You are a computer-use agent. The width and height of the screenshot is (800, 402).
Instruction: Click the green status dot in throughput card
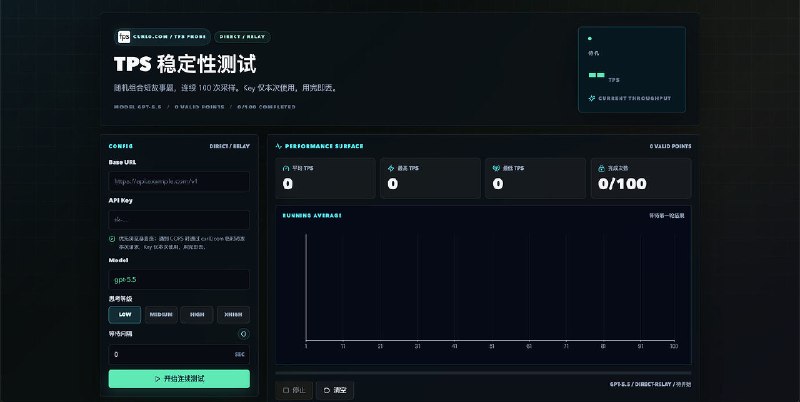[x=590, y=38]
